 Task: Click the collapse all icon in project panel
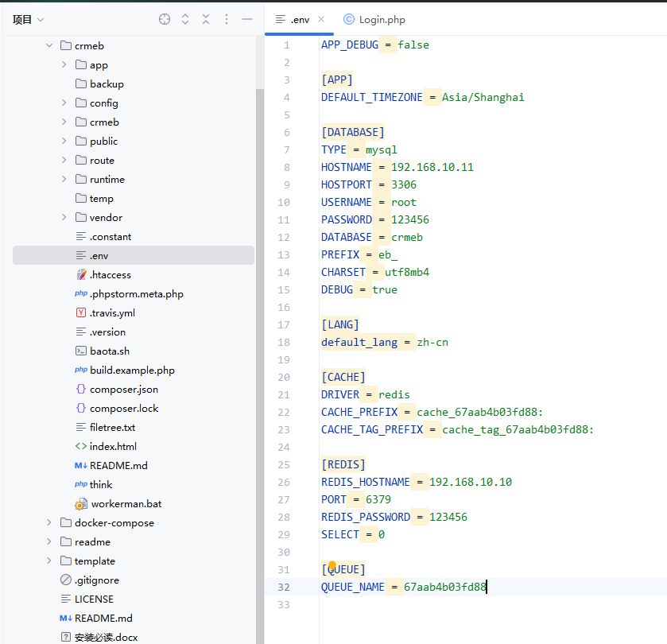[206, 19]
